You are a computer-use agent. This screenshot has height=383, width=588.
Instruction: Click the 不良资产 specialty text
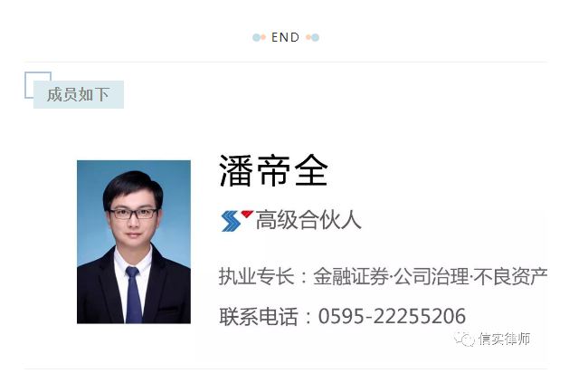click(x=510, y=276)
